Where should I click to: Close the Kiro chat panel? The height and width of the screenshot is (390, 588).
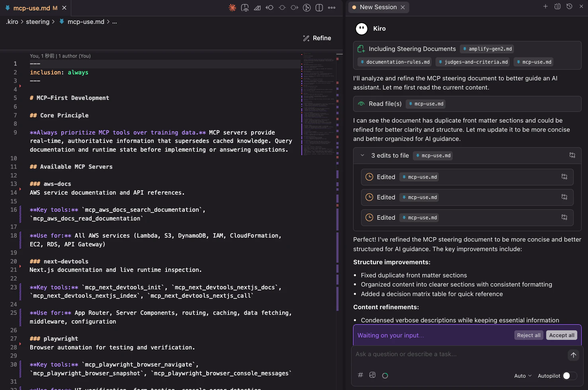tap(581, 6)
